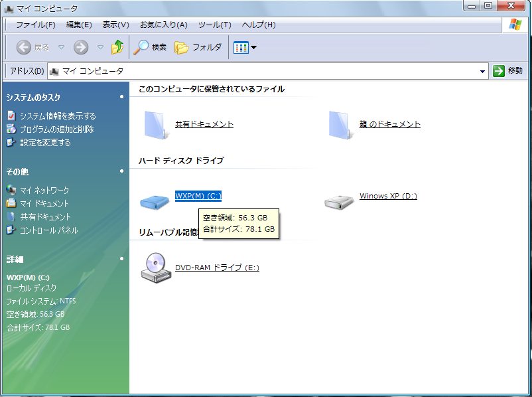Minimize the マイ コンピュータ window
532x397 pixels.
[472, 5]
